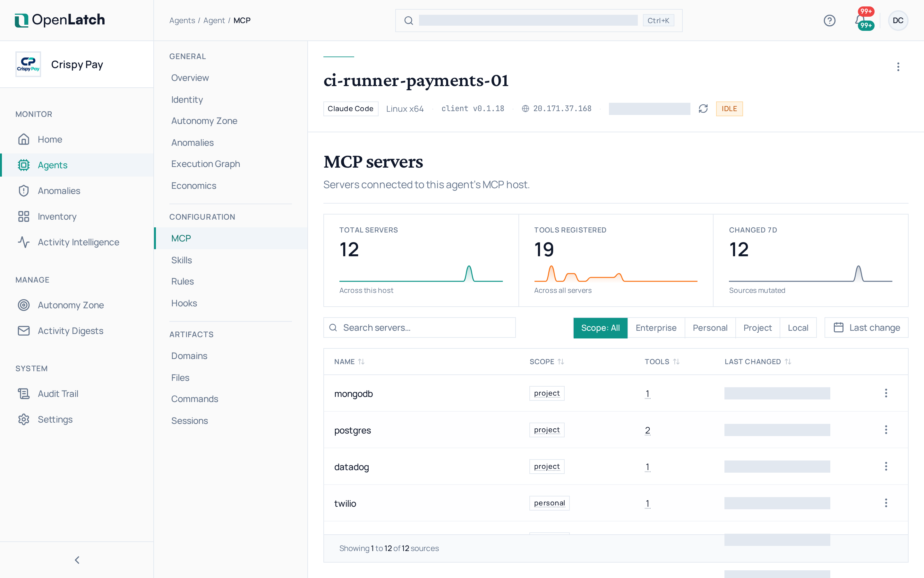Viewport: 924px width, 578px height.
Task: Click the project scope tag for mongodb
Action: (x=546, y=393)
